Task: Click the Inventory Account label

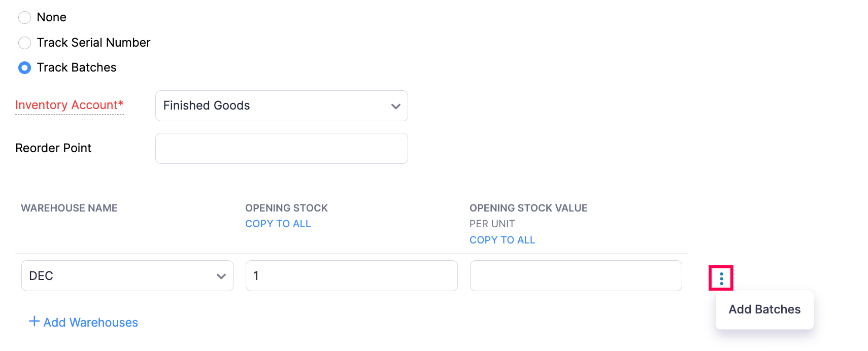Action: 69,105
